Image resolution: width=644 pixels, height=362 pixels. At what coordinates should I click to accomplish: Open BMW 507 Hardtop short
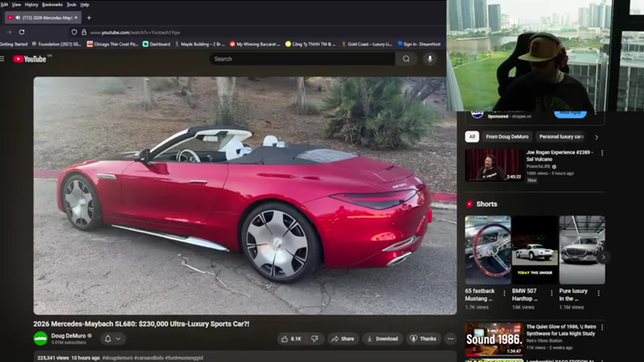click(535, 250)
